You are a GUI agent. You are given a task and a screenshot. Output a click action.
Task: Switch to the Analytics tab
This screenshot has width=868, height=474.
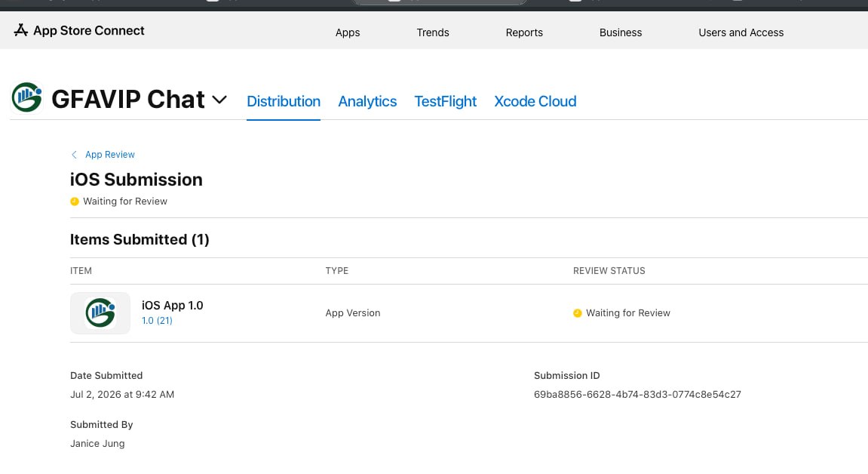pos(367,101)
